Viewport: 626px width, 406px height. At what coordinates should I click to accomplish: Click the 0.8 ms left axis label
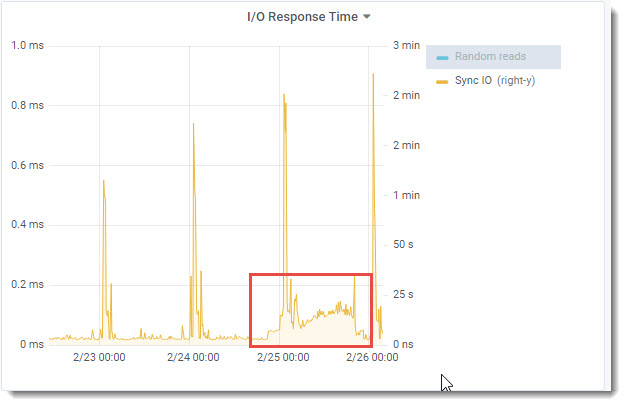coord(27,105)
